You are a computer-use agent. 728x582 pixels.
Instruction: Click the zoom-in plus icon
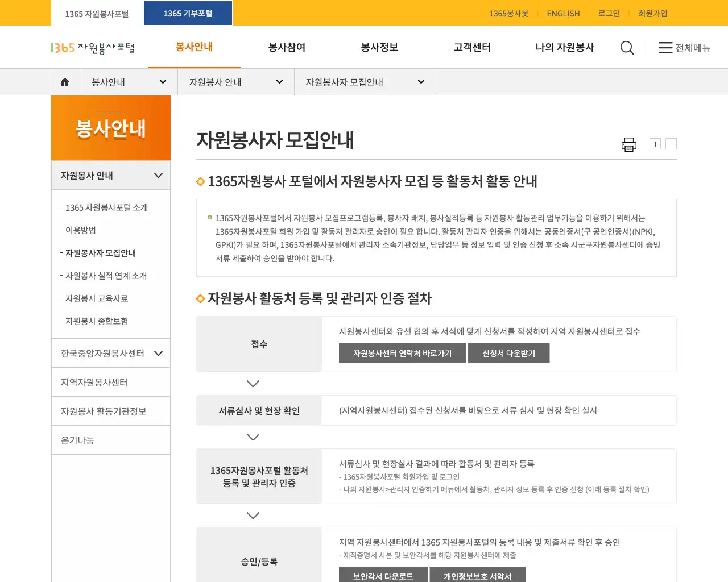[x=655, y=144]
